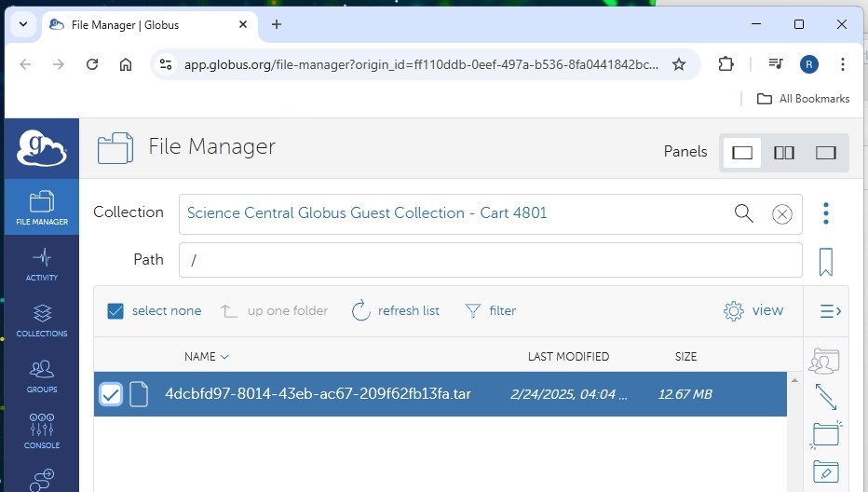868x492 pixels.
Task: Go back in browser history
Action: 25,64
